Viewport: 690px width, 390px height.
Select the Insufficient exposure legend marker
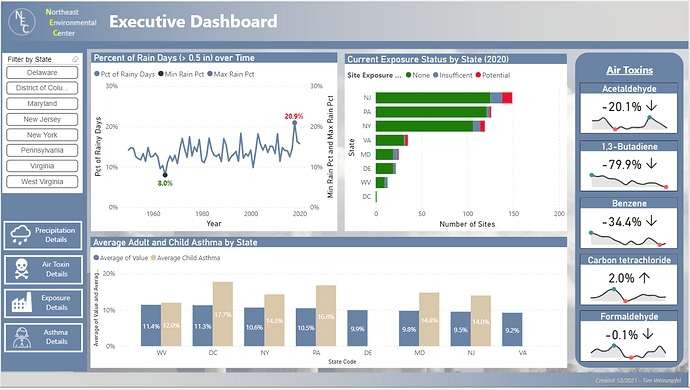point(436,75)
